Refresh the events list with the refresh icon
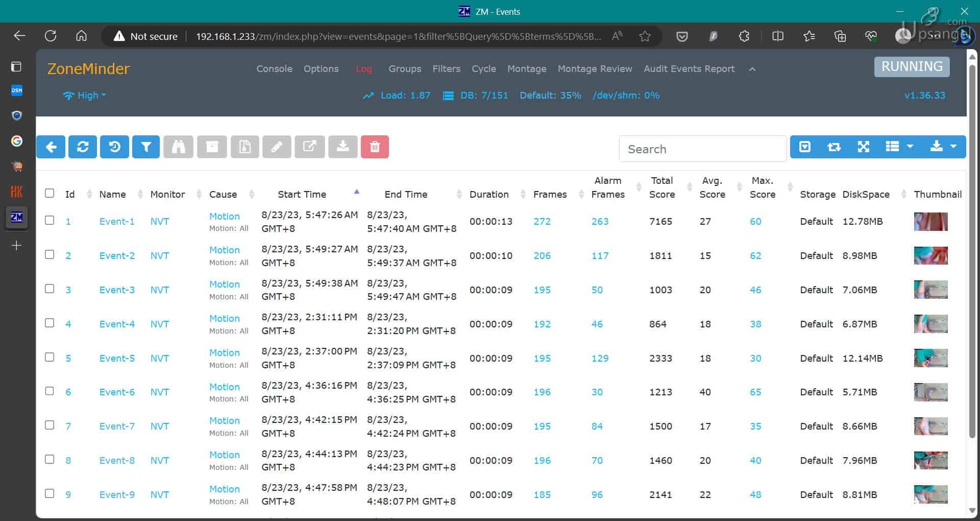Screen dimensions: 980x521 [83, 147]
